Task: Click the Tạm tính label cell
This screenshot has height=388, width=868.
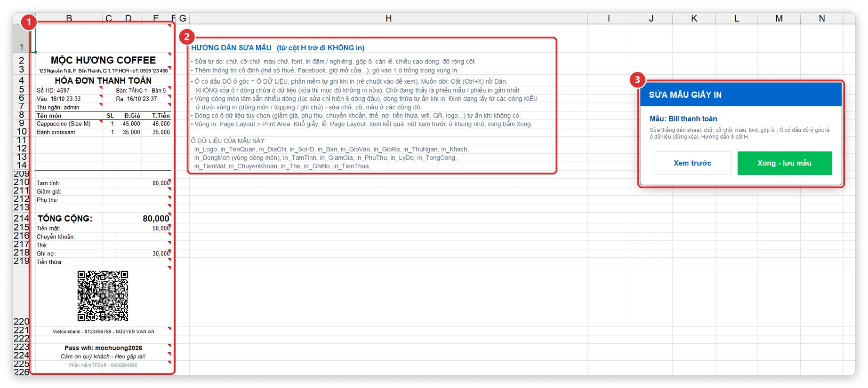Action: (x=69, y=183)
